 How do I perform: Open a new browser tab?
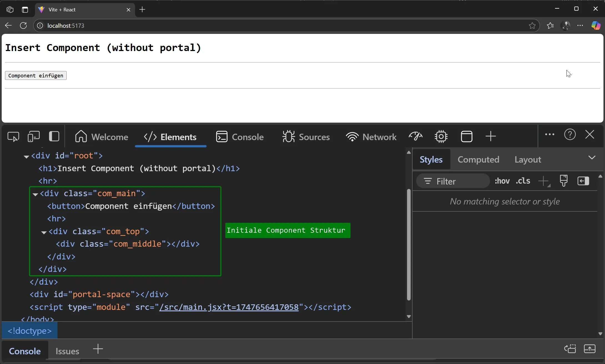point(142,9)
